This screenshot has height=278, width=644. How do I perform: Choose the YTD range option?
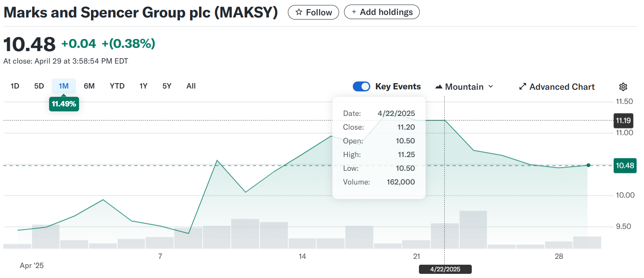tap(117, 86)
